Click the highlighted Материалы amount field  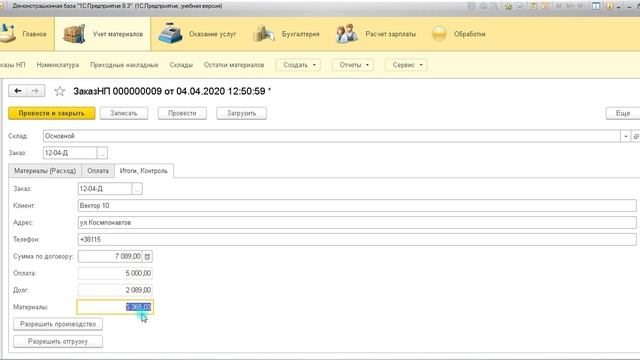115,307
